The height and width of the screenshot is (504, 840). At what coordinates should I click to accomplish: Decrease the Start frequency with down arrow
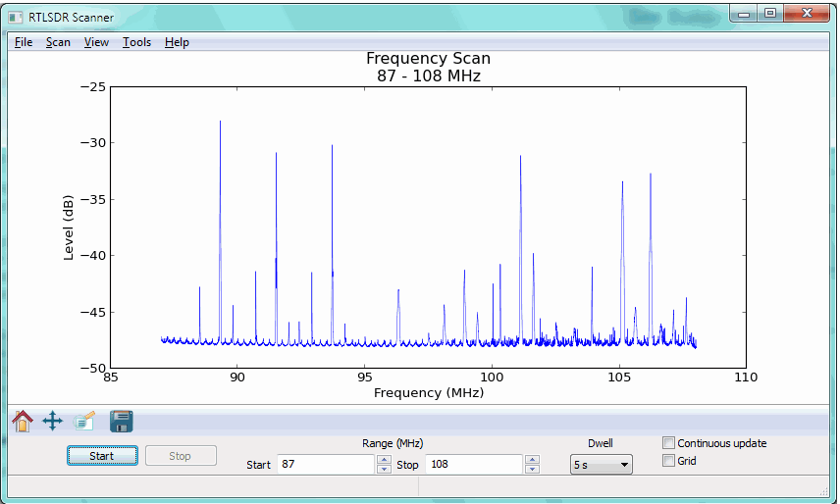[384, 469]
